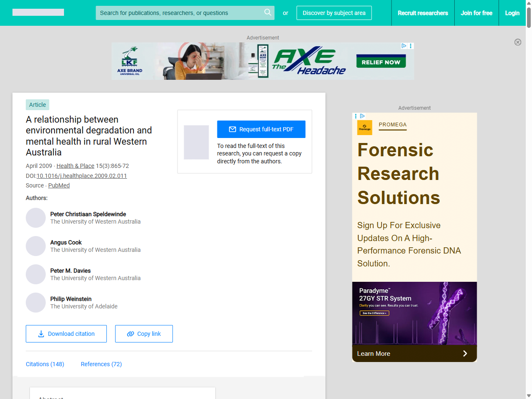
Task: Switch to the Citations (148) tab
Action: (x=45, y=364)
